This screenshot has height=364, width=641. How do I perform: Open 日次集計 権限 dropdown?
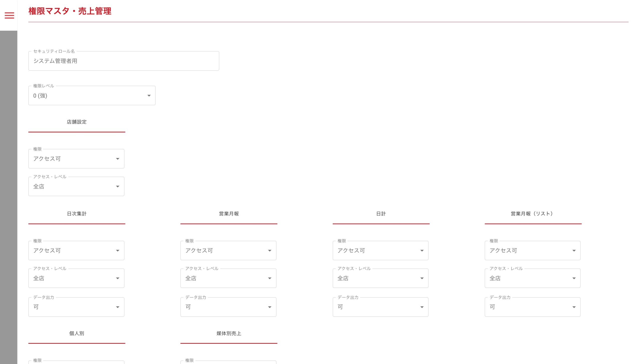point(76,251)
